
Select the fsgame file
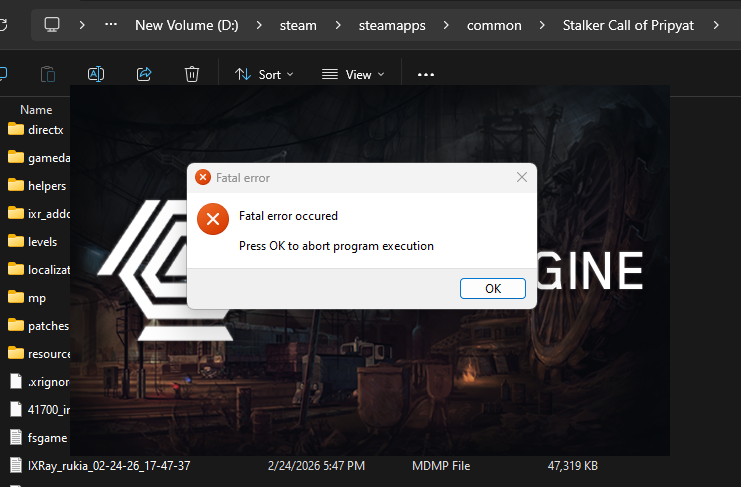click(47, 438)
